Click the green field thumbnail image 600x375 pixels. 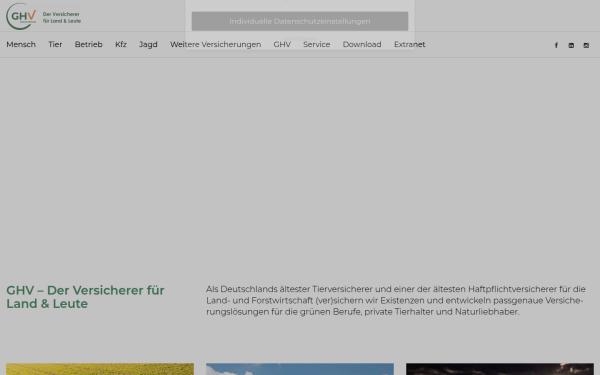click(100, 369)
